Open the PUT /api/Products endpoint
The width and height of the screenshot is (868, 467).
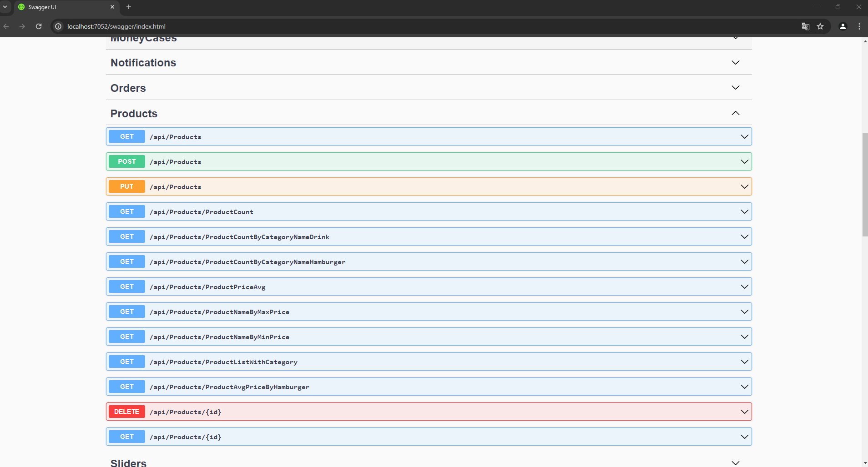175,187
